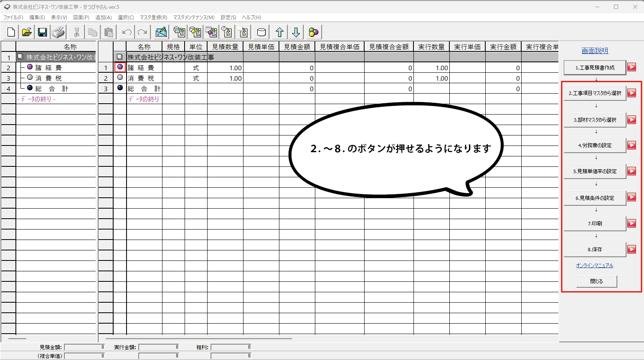Click the Copy toolbar icon

(x=92, y=32)
